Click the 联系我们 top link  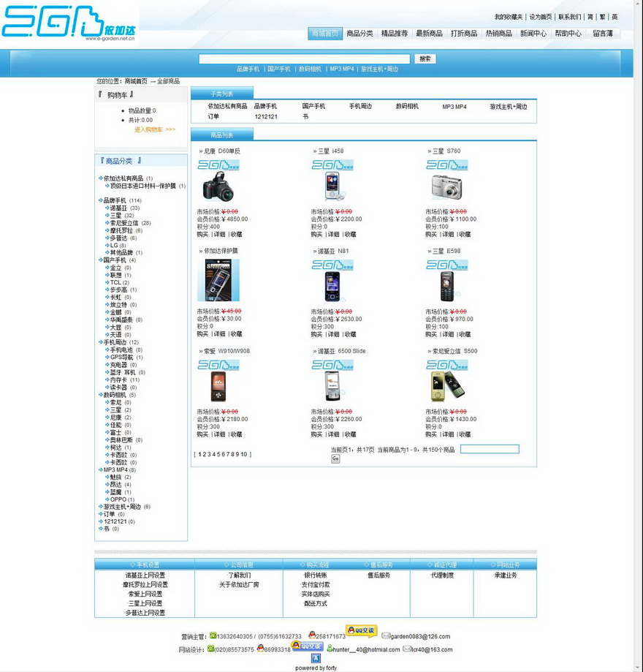(570, 17)
